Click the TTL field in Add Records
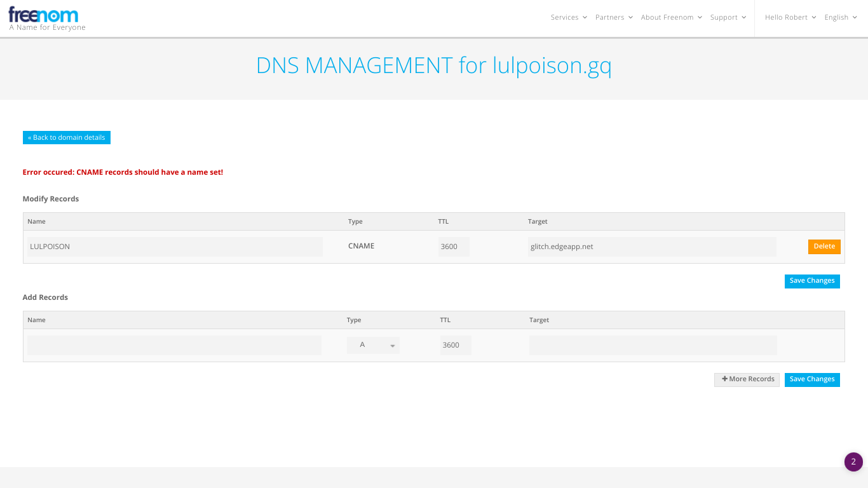The height and width of the screenshot is (488, 868). tap(456, 345)
